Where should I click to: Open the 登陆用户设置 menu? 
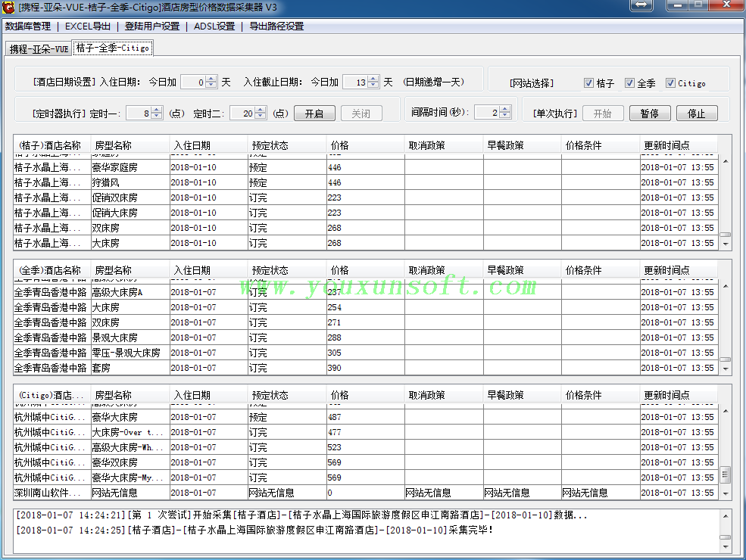[x=152, y=26]
